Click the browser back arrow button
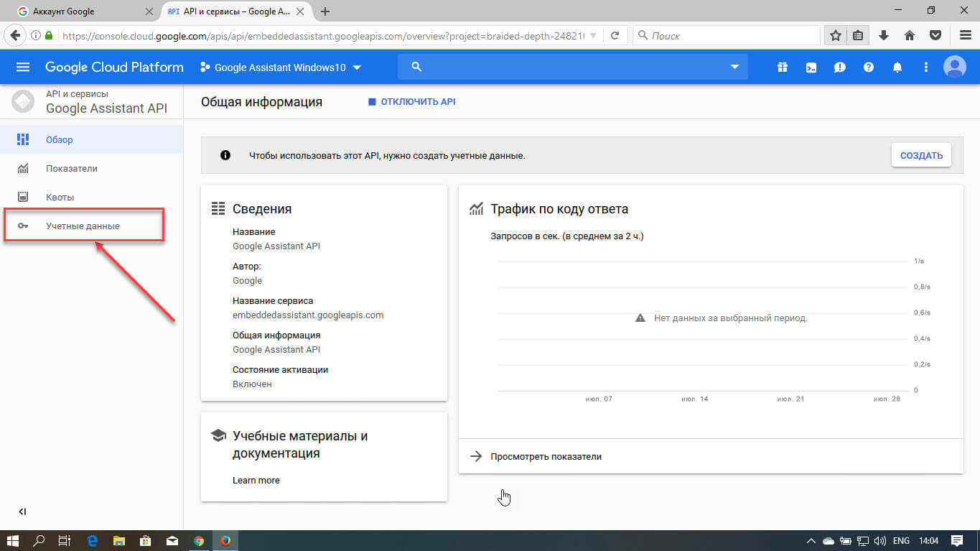980x551 pixels. 14,35
